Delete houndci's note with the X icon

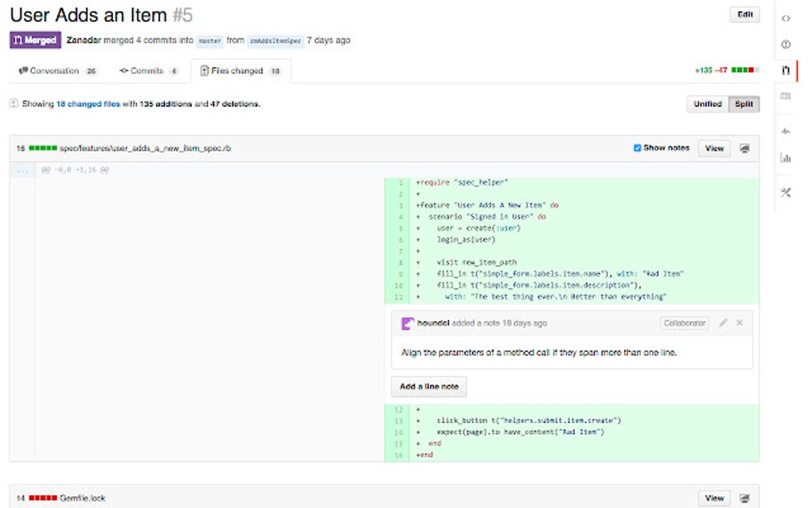pyautogui.click(x=740, y=323)
